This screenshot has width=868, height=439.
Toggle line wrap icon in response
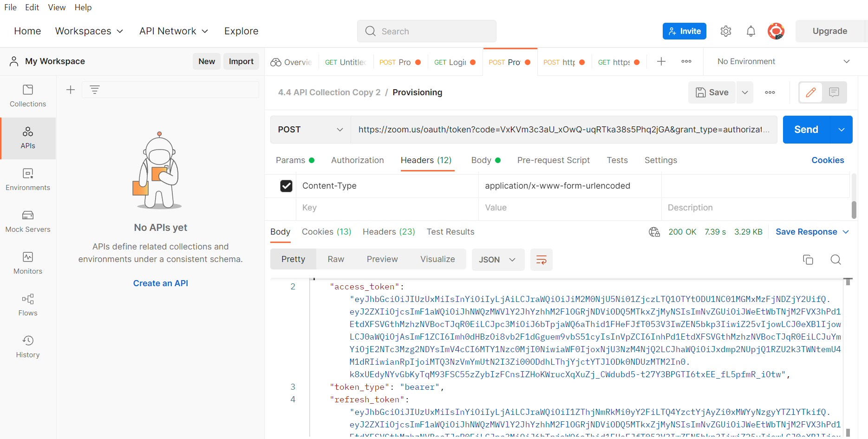542,260
